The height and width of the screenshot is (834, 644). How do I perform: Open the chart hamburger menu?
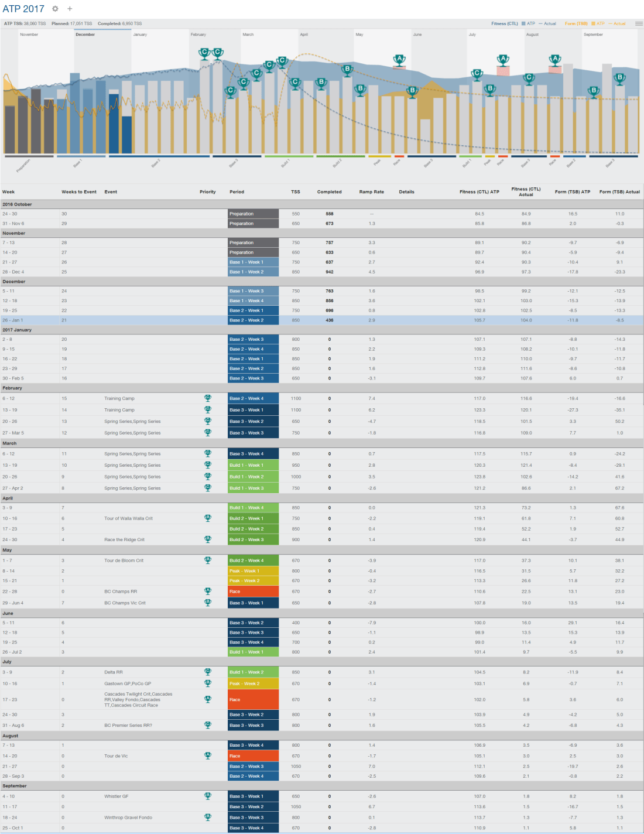(639, 24)
